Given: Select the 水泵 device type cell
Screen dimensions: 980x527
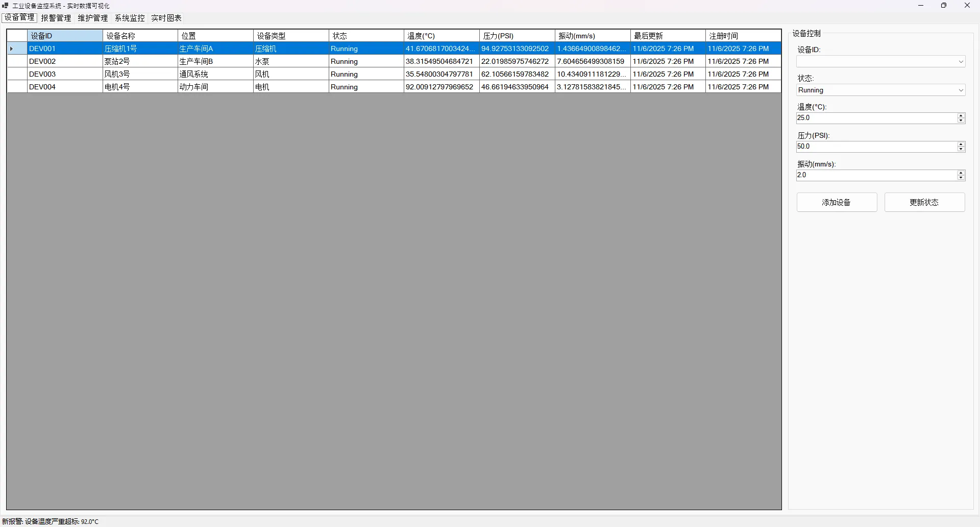Looking at the screenshot, I should pos(291,61).
